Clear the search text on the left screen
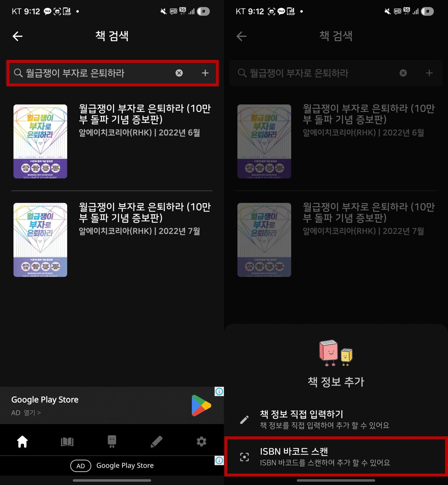Image resolution: width=448 pixels, height=485 pixels. [179, 73]
